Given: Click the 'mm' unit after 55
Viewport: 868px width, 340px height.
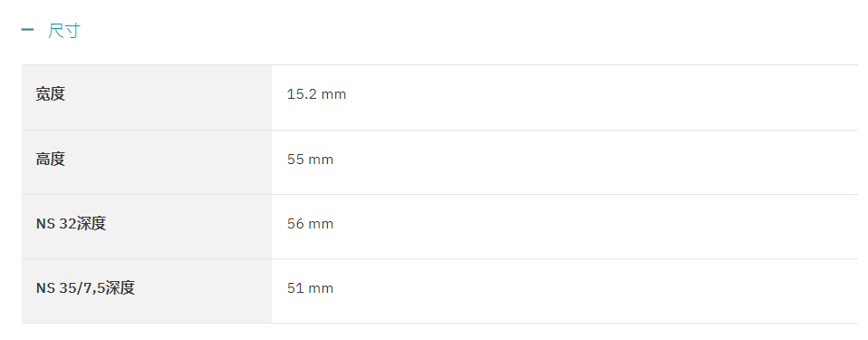Looking at the screenshot, I should tap(321, 160).
